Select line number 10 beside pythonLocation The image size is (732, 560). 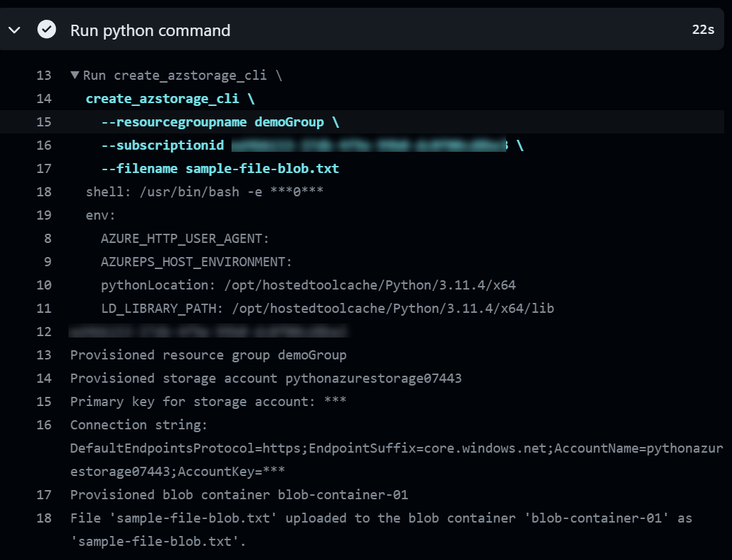pyautogui.click(x=44, y=285)
